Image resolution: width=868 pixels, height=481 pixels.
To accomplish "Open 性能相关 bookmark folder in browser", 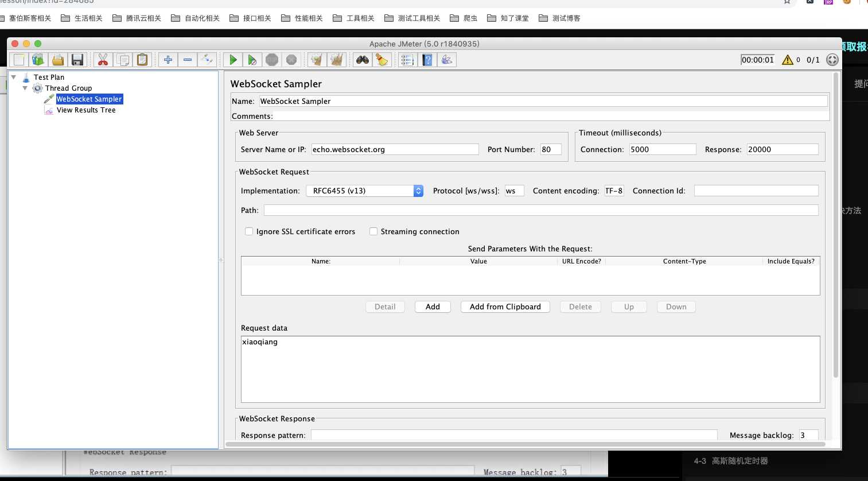I will [302, 18].
